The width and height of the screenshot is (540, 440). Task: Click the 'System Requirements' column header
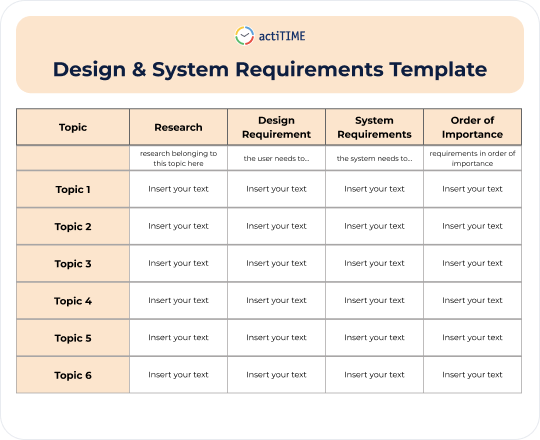tap(374, 127)
